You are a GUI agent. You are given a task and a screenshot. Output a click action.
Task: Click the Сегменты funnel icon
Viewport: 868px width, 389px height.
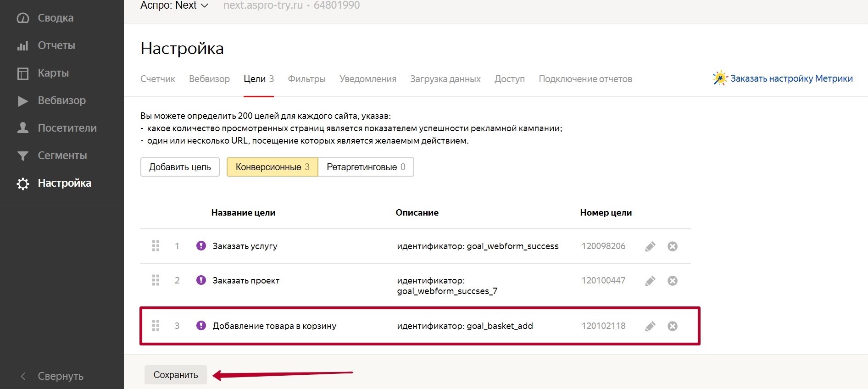22,156
